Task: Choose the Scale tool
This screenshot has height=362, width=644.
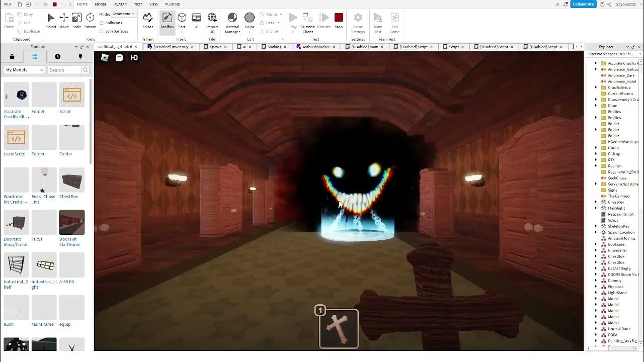Action: (76, 21)
